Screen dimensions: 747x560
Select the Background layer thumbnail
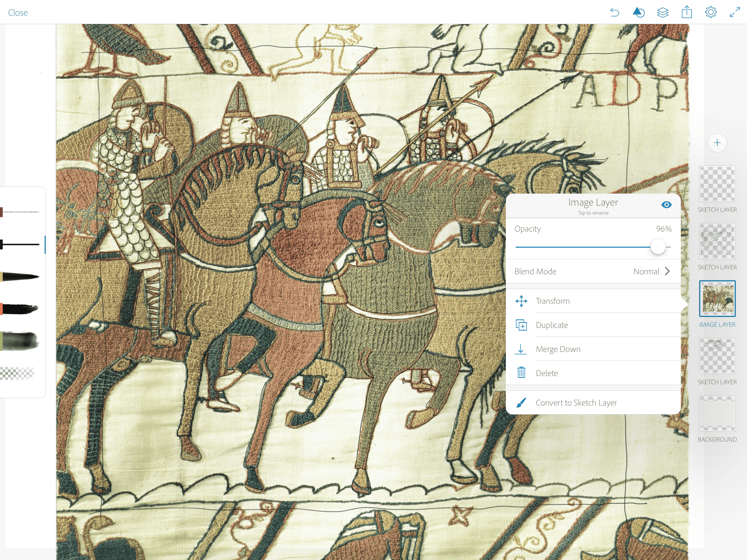tap(717, 413)
